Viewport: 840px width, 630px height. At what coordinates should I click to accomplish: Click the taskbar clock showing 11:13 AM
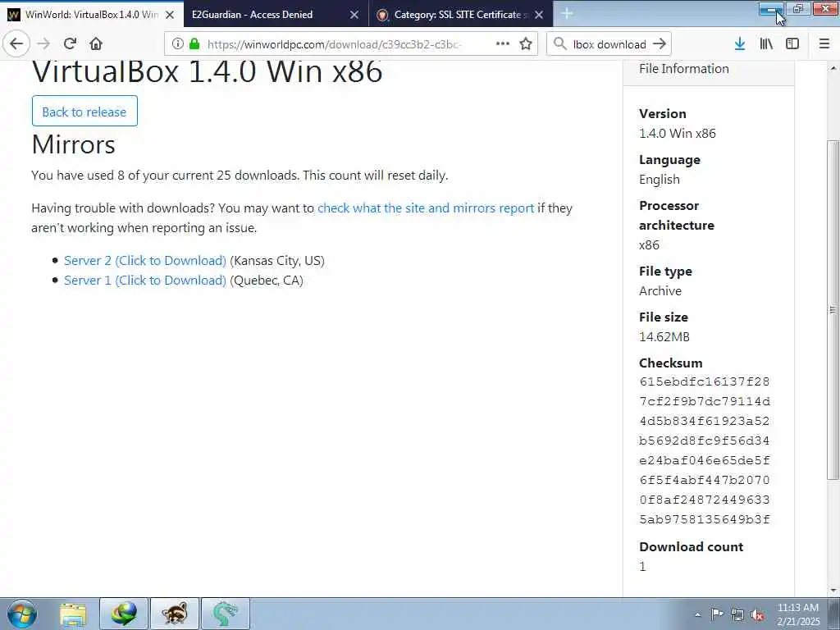point(798,614)
